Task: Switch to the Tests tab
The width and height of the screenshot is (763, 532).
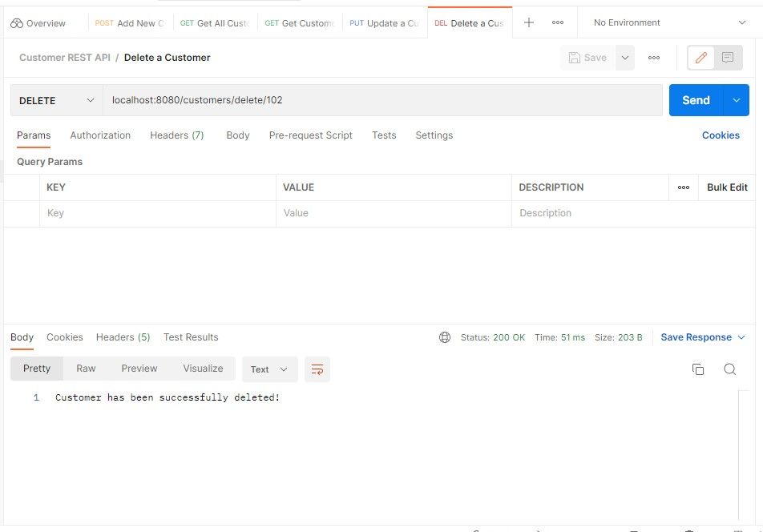Action: (x=383, y=135)
